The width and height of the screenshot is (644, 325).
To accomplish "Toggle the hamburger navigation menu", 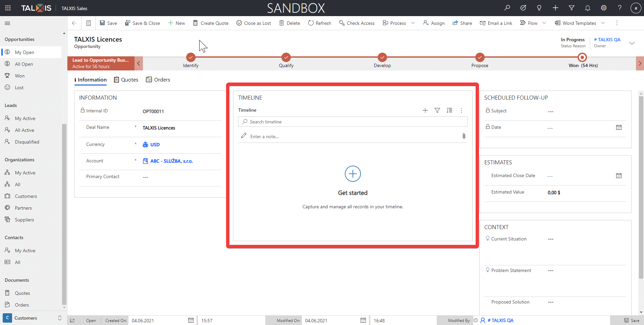I will pos(7,23).
